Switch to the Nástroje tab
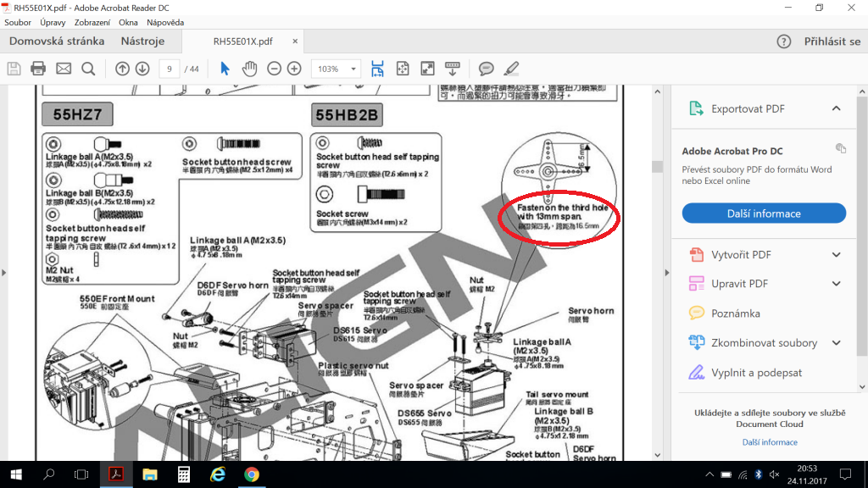Image resolution: width=868 pixels, height=488 pixels. pos(142,41)
